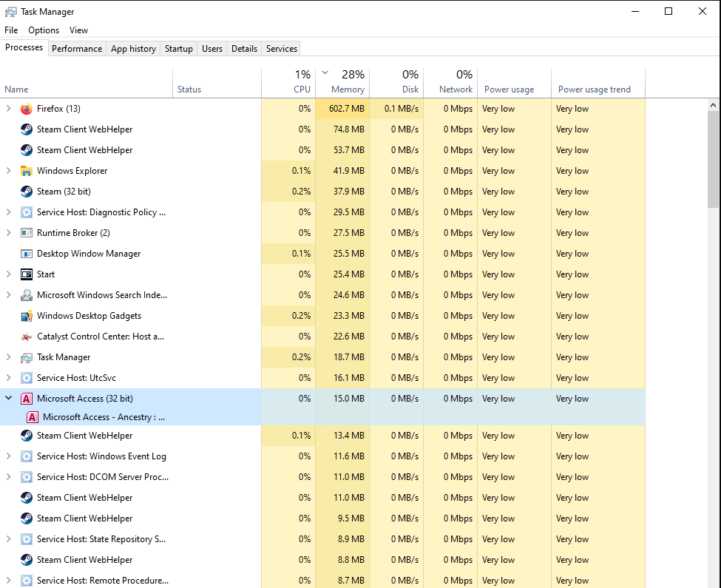Click the Service Host: UtcSvc gear icon
Image resolution: width=721 pixels, height=588 pixels.
pos(26,378)
